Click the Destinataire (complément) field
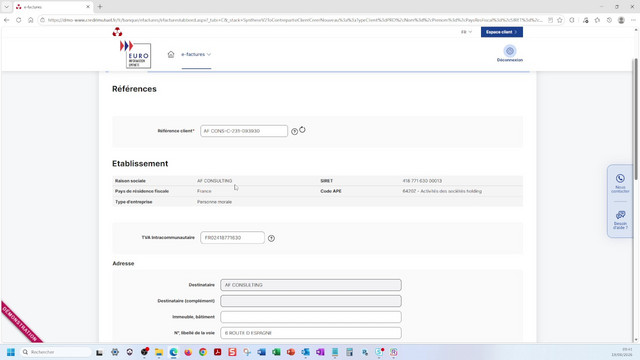The width and height of the screenshot is (640, 360). click(x=311, y=301)
